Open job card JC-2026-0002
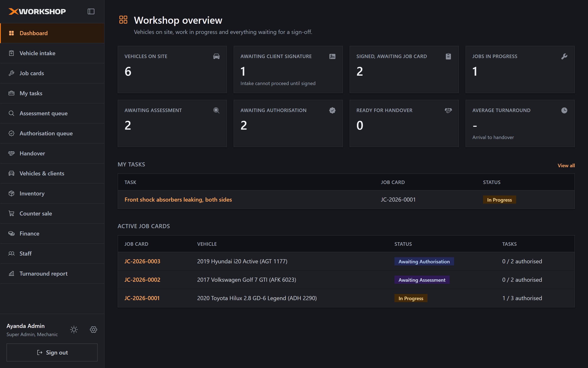The height and width of the screenshot is (368, 588). pos(142,280)
